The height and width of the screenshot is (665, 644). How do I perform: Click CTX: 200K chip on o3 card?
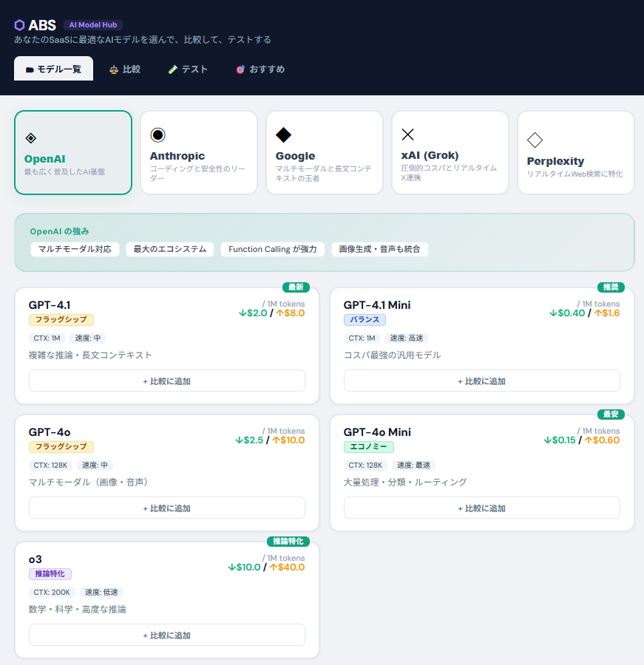(x=52, y=593)
